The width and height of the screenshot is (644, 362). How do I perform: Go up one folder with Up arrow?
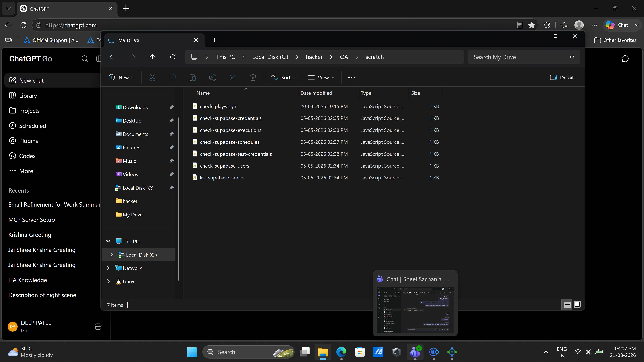click(152, 57)
